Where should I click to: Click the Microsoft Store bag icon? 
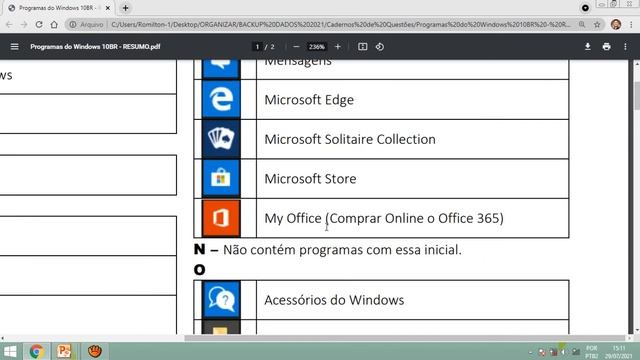click(x=221, y=178)
